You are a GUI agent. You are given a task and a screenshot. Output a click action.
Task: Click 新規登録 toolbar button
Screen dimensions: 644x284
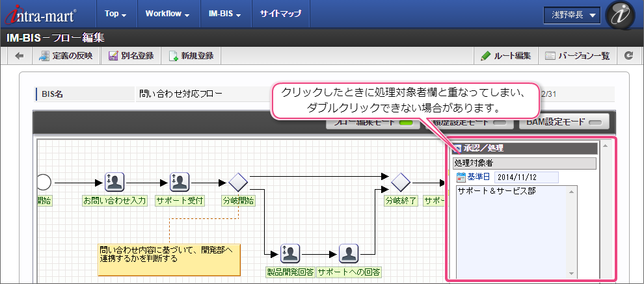191,56
